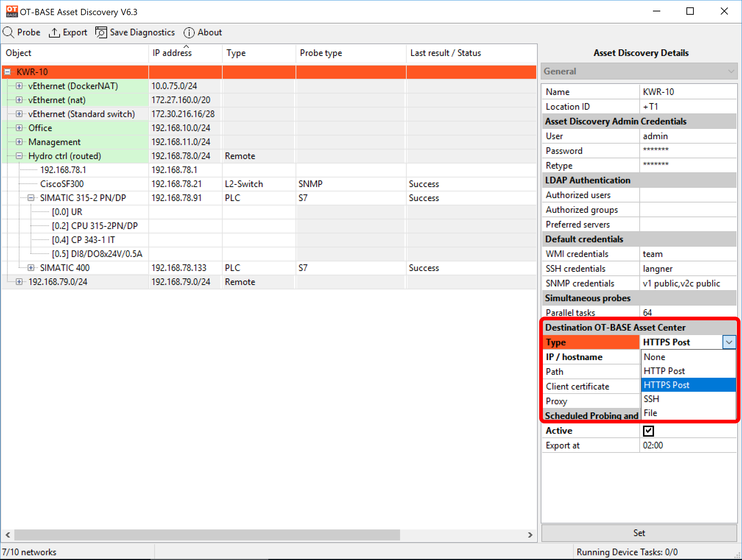Collapse the KWR-10 root node
The height and width of the screenshot is (560, 742).
(x=7, y=72)
